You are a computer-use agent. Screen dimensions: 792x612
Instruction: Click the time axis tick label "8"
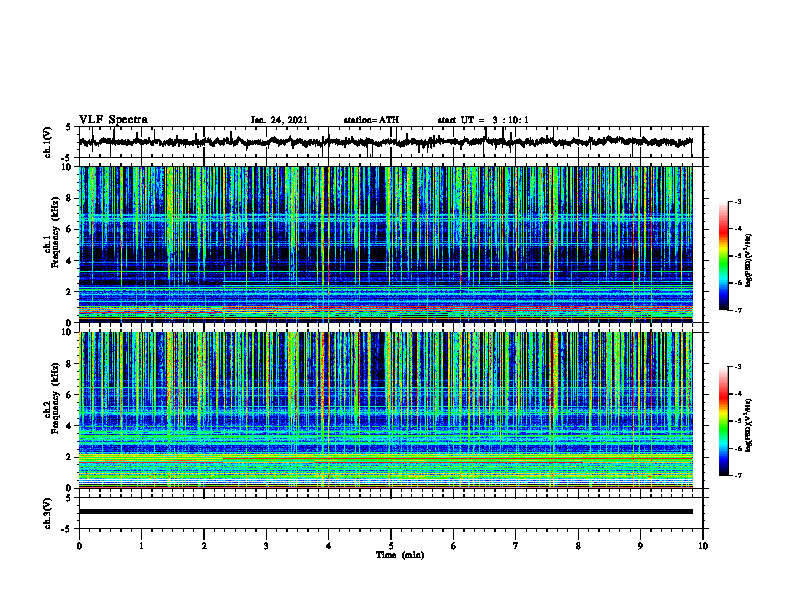point(578,546)
